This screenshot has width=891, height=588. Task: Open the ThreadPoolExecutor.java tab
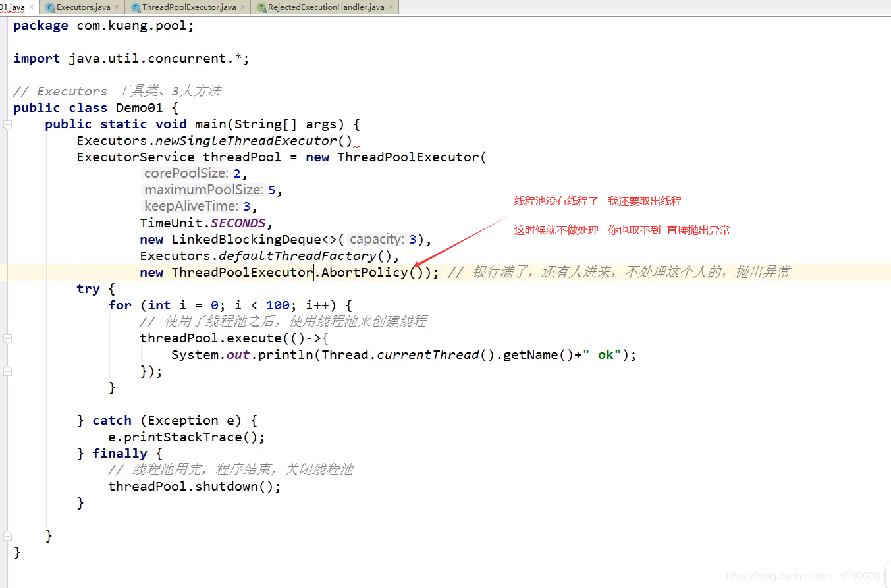[x=189, y=7]
